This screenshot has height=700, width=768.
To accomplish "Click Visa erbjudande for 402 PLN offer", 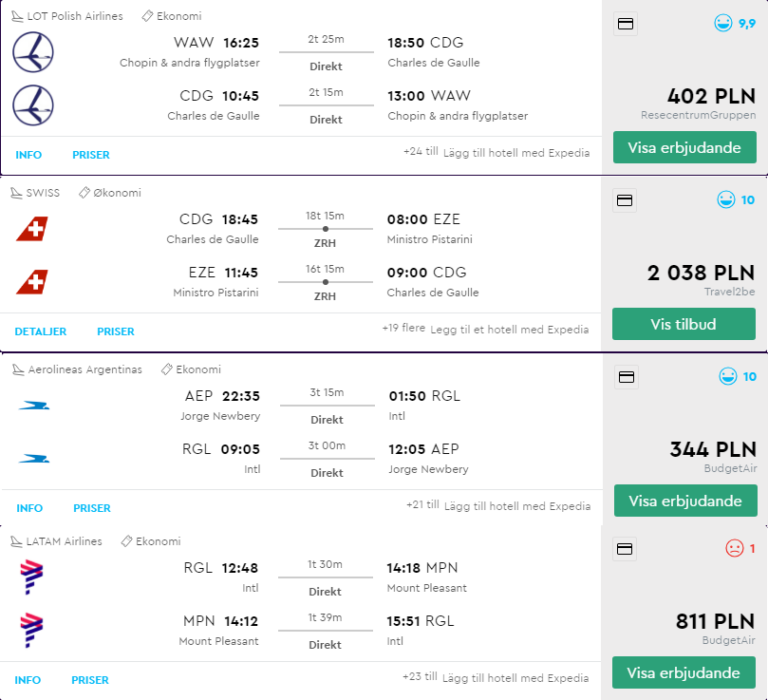I will point(684,147).
